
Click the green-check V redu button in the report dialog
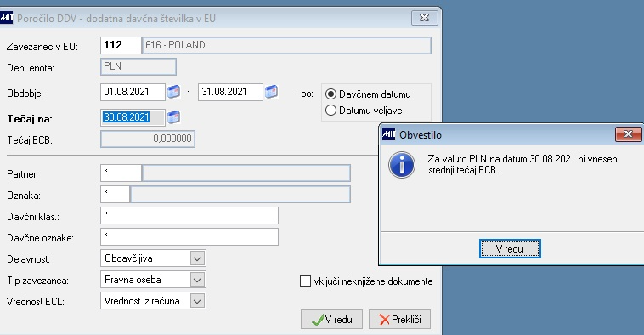tap(331, 320)
